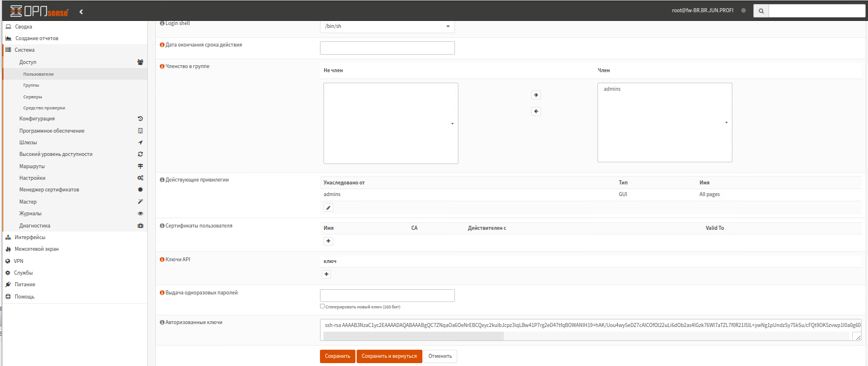This screenshot has height=366, width=868.
Task: Select admins in the Член list
Action: pos(612,89)
